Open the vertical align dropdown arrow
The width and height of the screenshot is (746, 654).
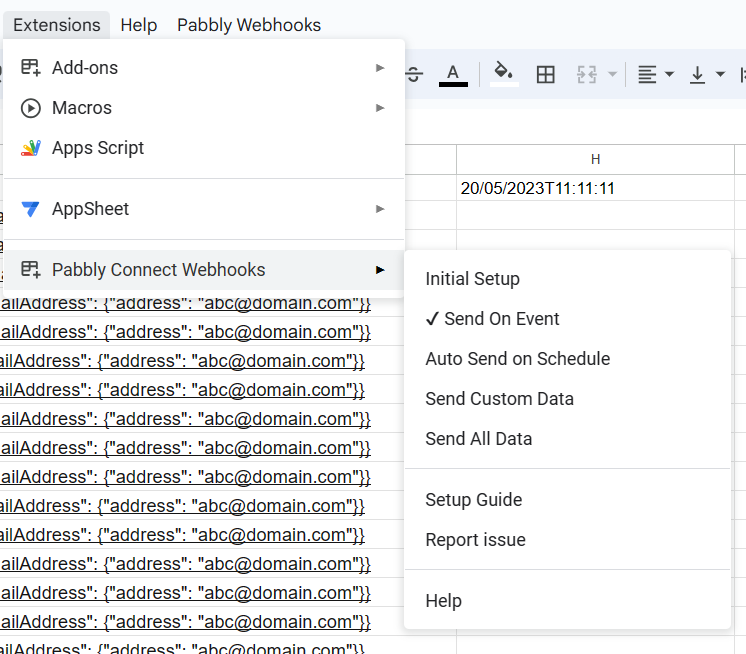pos(720,74)
